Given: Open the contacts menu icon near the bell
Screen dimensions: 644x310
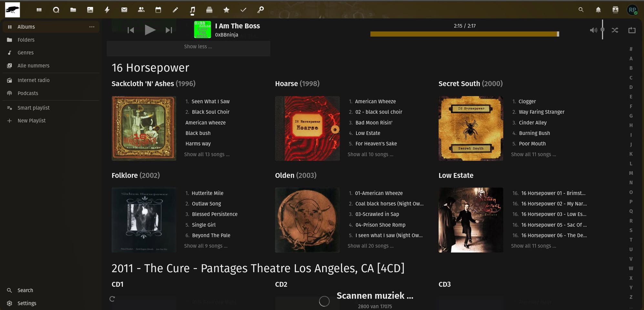Looking at the screenshot, I should pyautogui.click(x=615, y=10).
